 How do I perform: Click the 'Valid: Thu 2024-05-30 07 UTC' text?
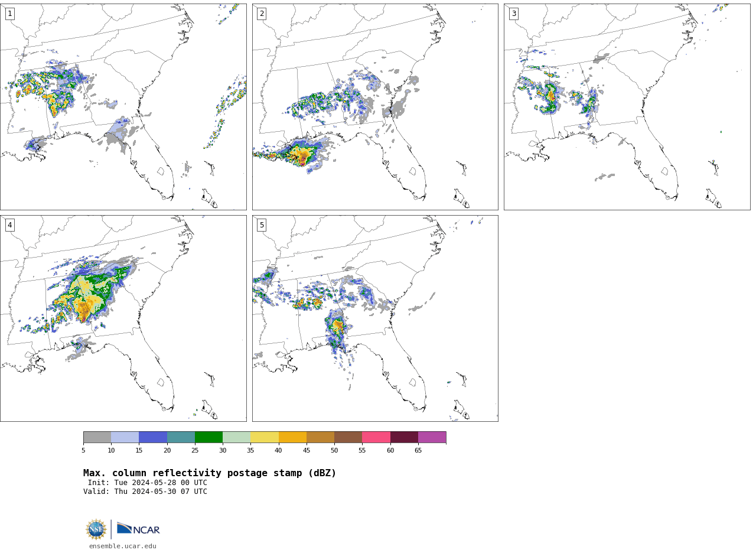point(145,492)
